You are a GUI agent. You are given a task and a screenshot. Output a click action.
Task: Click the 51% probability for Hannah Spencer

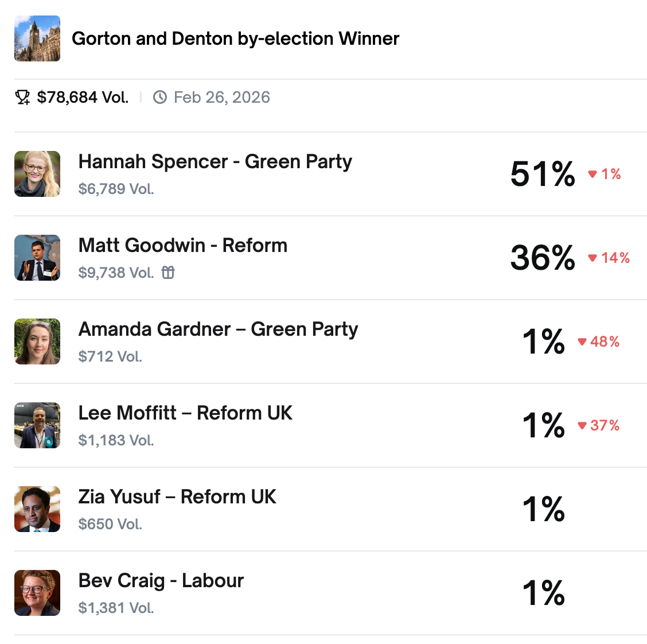tap(543, 174)
